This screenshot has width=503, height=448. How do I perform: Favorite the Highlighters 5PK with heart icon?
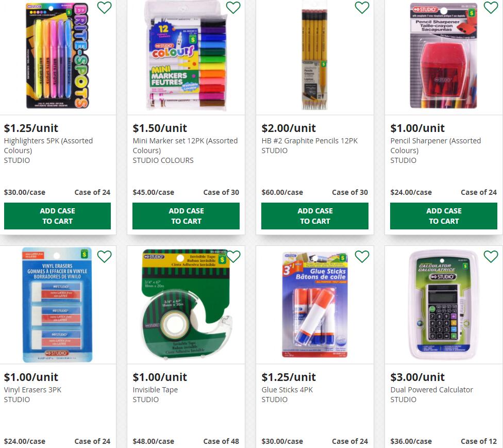[104, 7]
